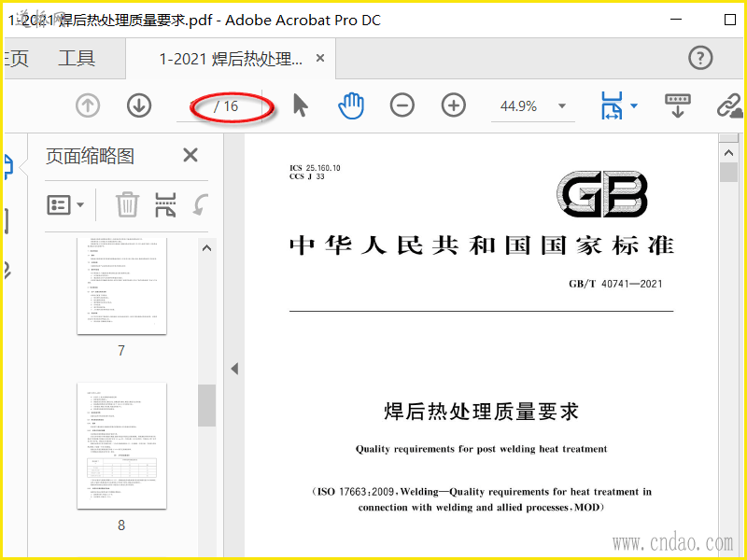Viewport: 747px width, 560px height.
Task: Click the 页面缩略图 panel title
Action: [90, 156]
